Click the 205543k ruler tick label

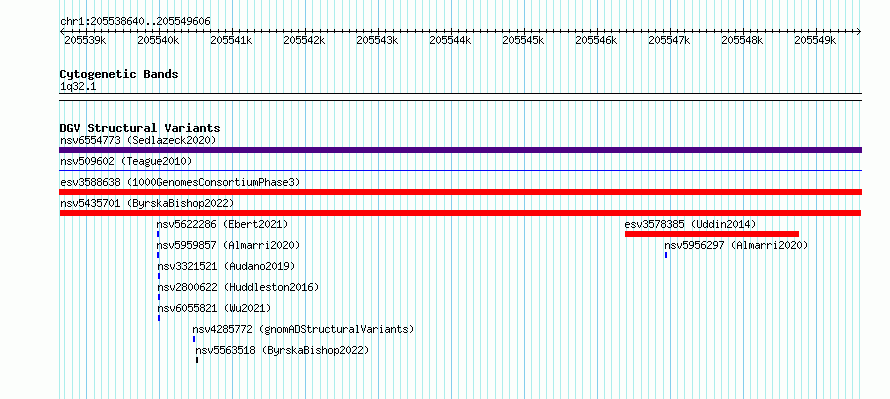pyautogui.click(x=377, y=40)
